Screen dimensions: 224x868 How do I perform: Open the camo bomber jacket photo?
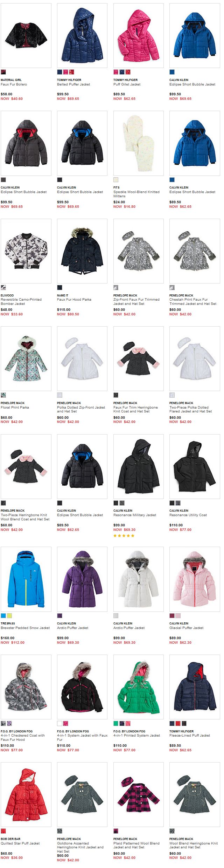[26, 251]
